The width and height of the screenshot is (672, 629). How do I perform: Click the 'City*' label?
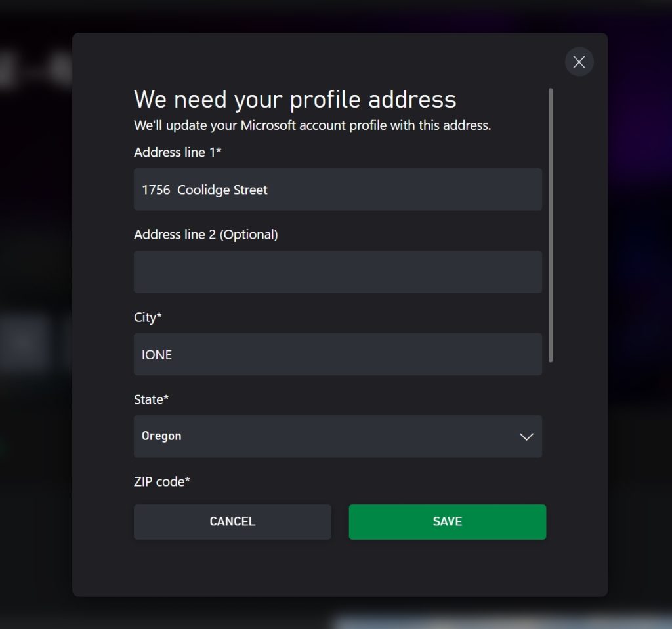pyautogui.click(x=148, y=317)
